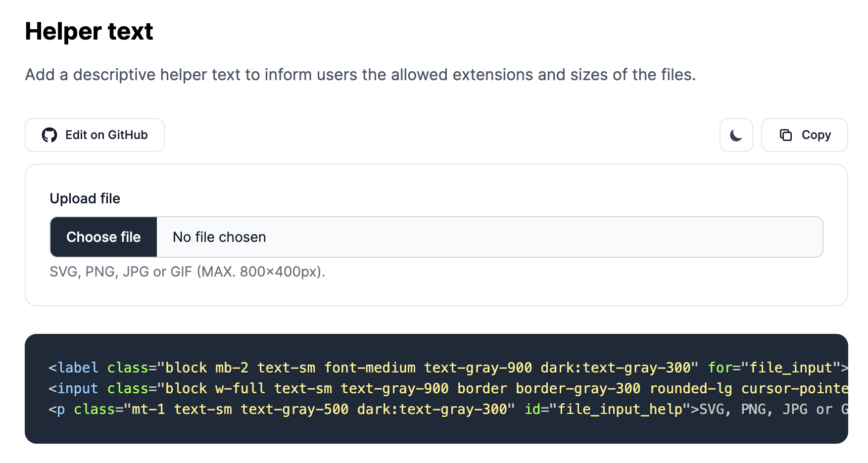Open the Edit on GitHub link

pyautogui.click(x=95, y=135)
